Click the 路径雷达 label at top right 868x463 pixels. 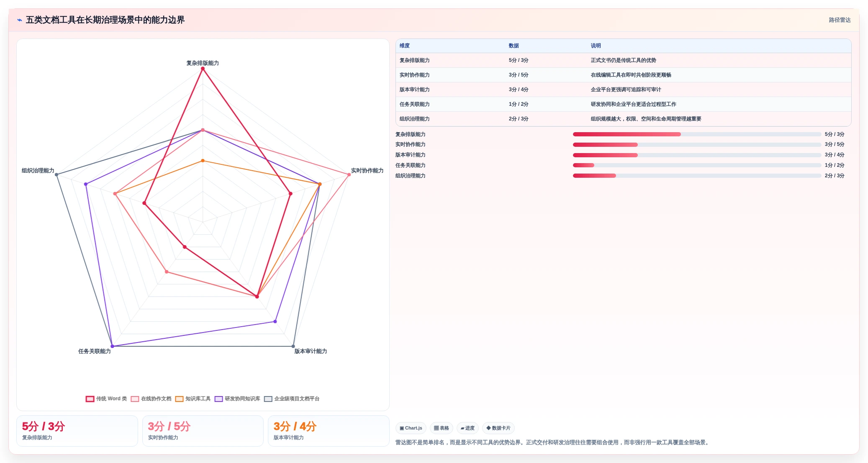click(x=840, y=20)
